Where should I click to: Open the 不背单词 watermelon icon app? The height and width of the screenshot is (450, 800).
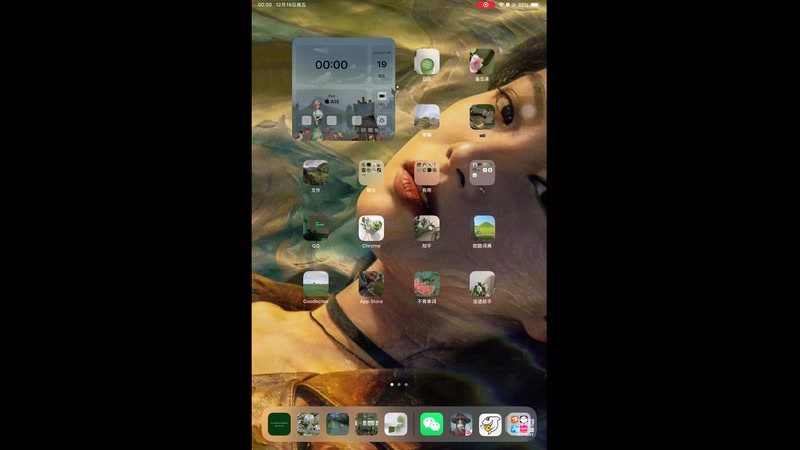(x=427, y=284)
